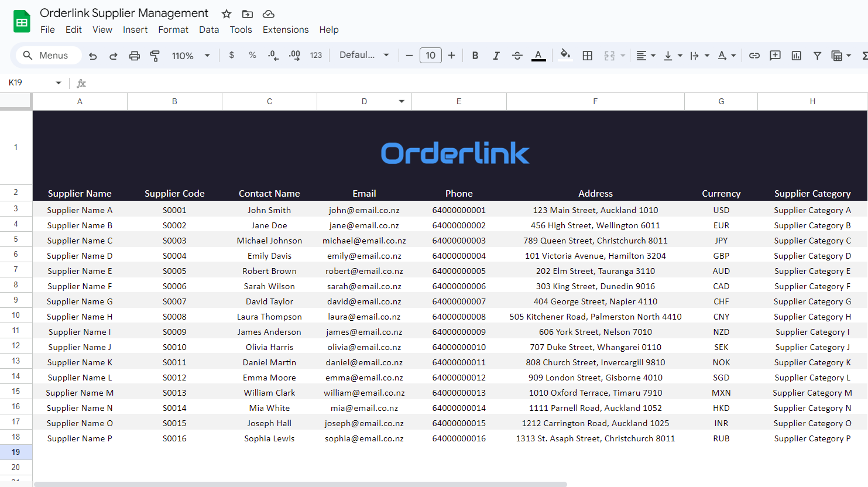
Task: Open the fill color picker
Action: 565,55
